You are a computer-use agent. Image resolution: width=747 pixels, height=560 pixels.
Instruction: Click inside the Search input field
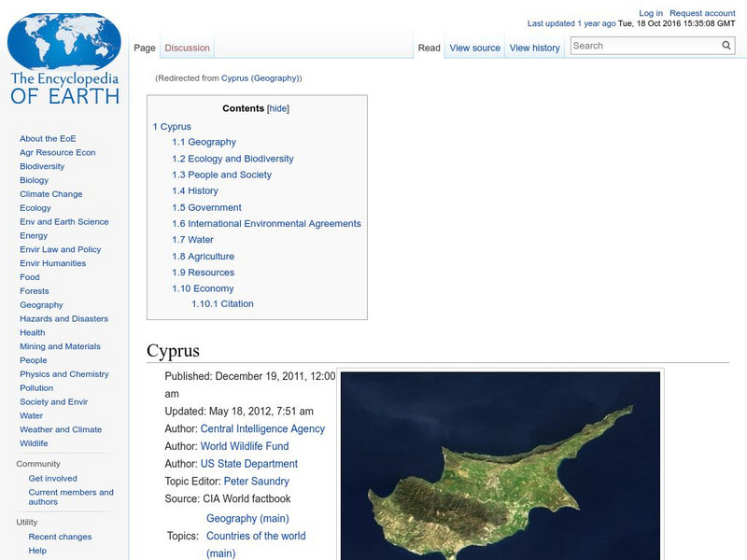(x=644, y=46)
